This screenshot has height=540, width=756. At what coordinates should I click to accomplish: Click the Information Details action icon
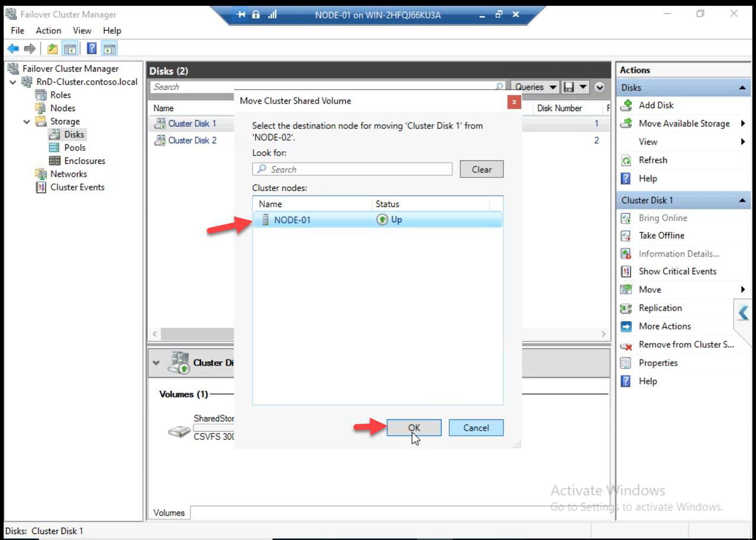(x=626, y=254)
